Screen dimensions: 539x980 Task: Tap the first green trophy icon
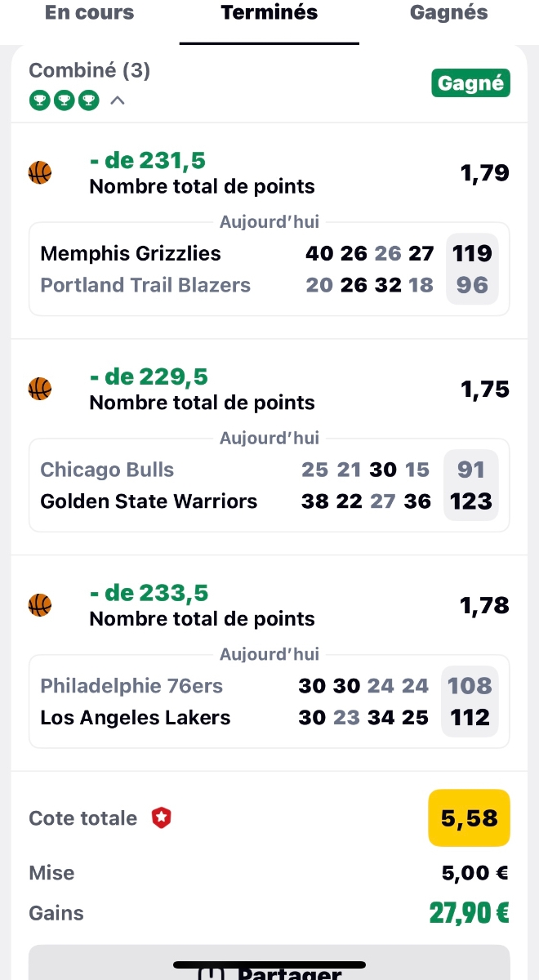pyautogui.click(x=38, y=100)
